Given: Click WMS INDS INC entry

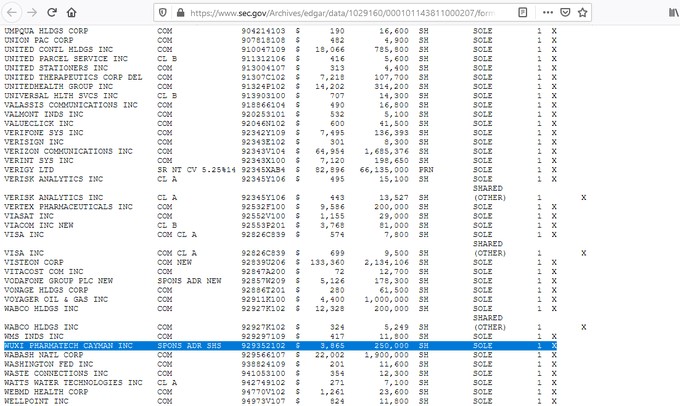Looking at the screenshot, I should (33, 336).
